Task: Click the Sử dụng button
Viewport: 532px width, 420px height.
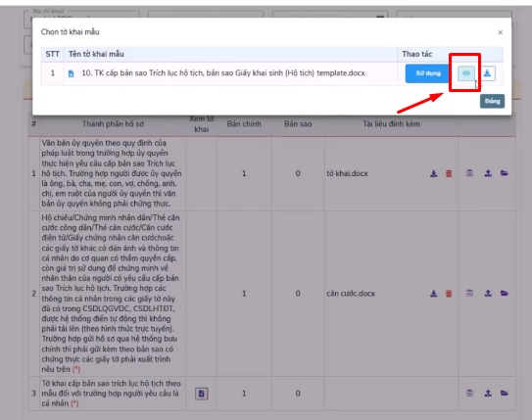Action: click(427, 73)
